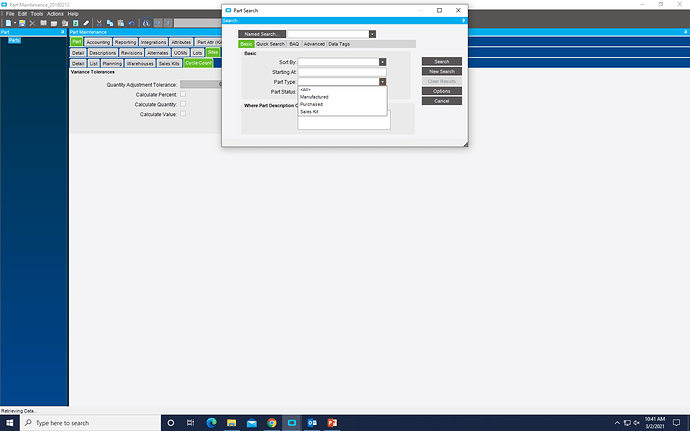This screenshot has width=690, height=431.
Task: Open the Alternates tab
Action: [x=158, y=53]
